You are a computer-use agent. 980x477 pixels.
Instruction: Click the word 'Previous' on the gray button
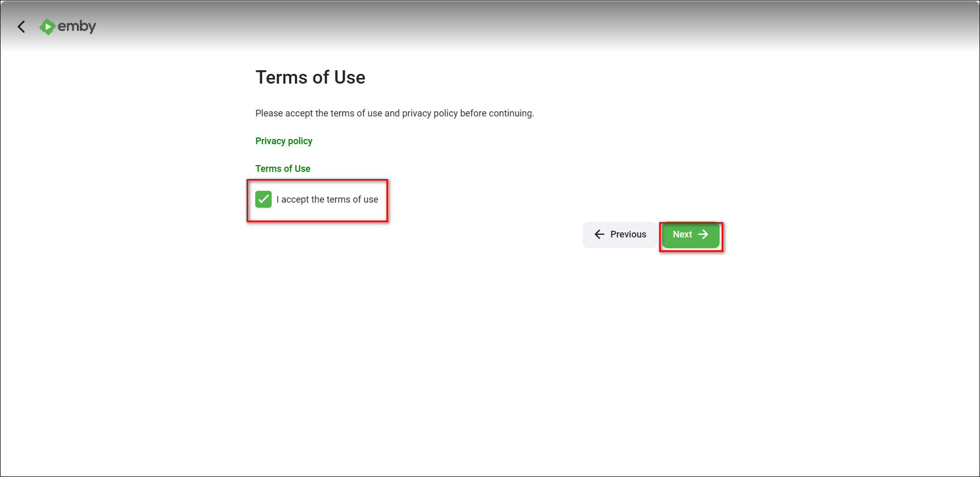point(628,234)
